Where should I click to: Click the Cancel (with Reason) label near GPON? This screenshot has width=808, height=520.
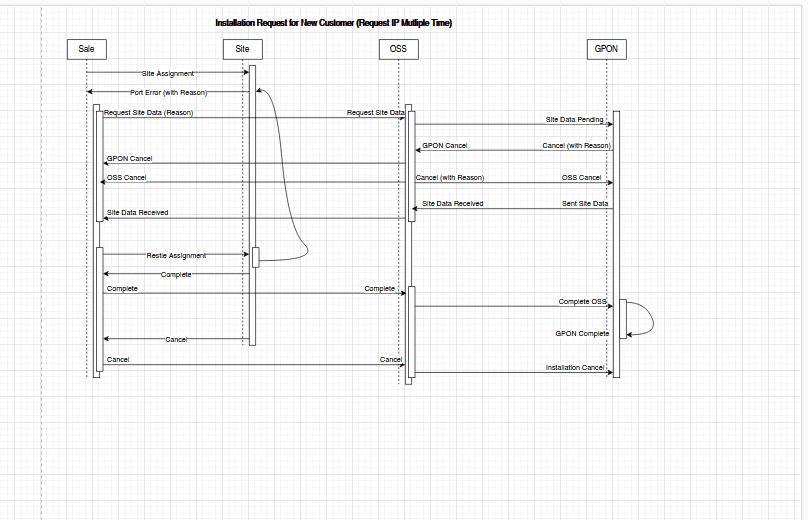[x=576, y=146]
